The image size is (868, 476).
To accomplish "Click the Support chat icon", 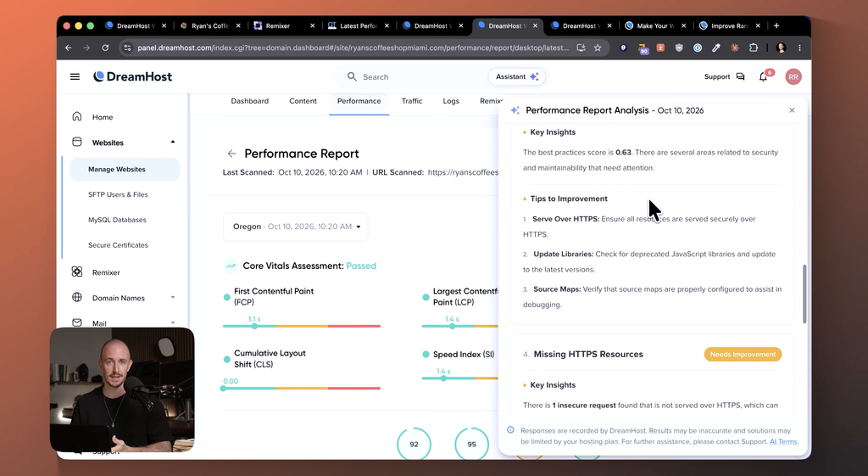I will 740,77.
